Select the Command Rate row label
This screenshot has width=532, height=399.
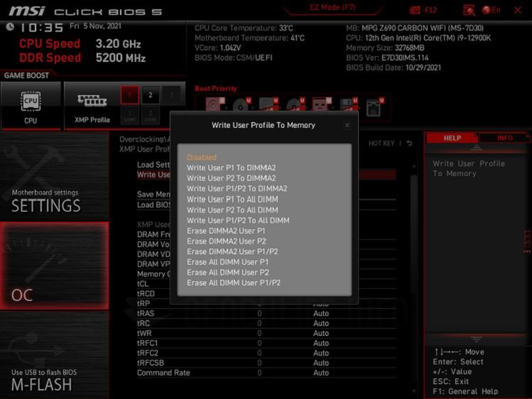(x=163, y=373)
